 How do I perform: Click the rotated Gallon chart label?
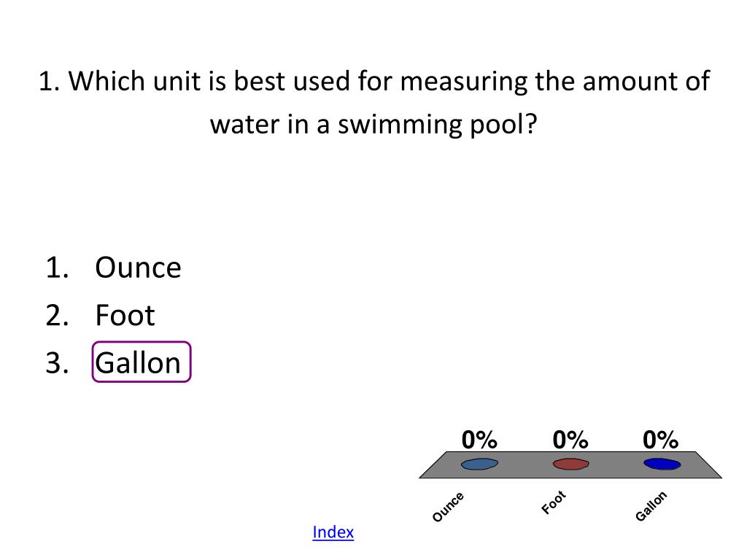[x=651, y=506]
